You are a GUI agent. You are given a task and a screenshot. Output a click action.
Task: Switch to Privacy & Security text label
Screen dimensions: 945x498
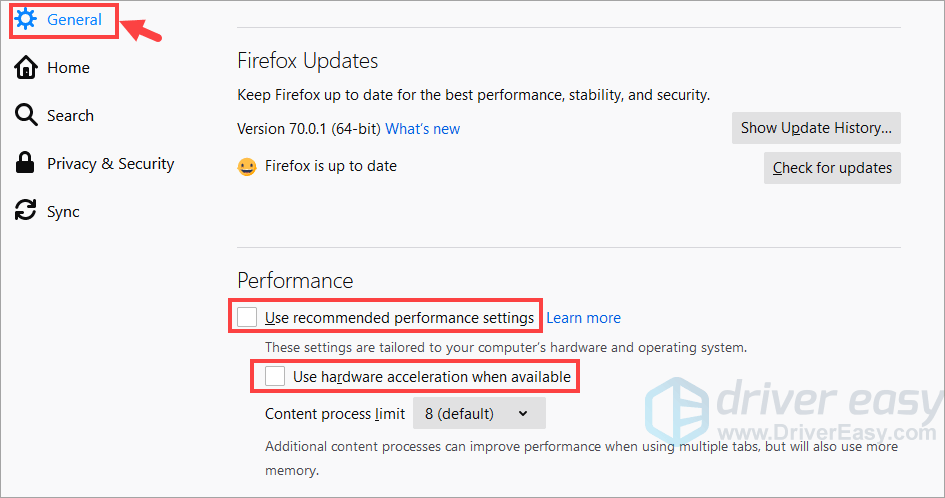coord(110,163)
